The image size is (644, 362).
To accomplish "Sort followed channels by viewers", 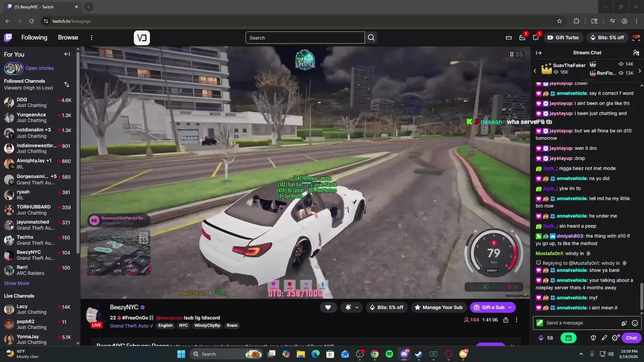I will 66,84.
